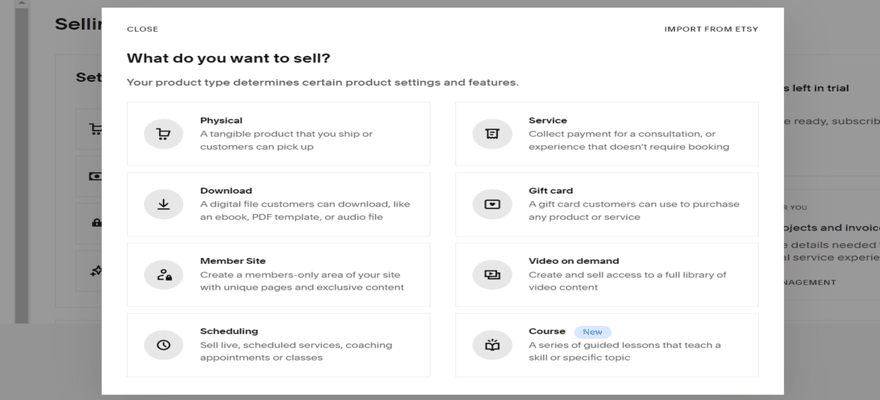Choose the Scheduling title
The image size is (880, 400).
(x=229, y=331)
